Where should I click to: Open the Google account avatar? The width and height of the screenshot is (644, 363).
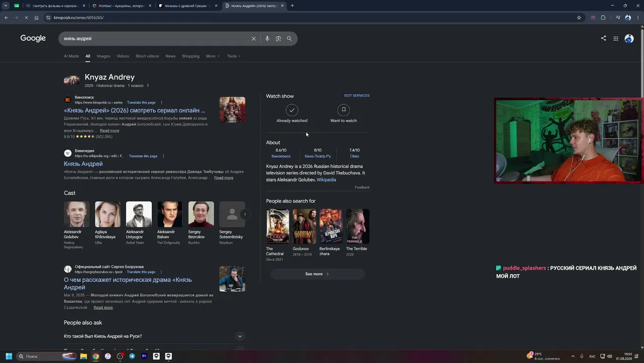(x=629, y=38)
